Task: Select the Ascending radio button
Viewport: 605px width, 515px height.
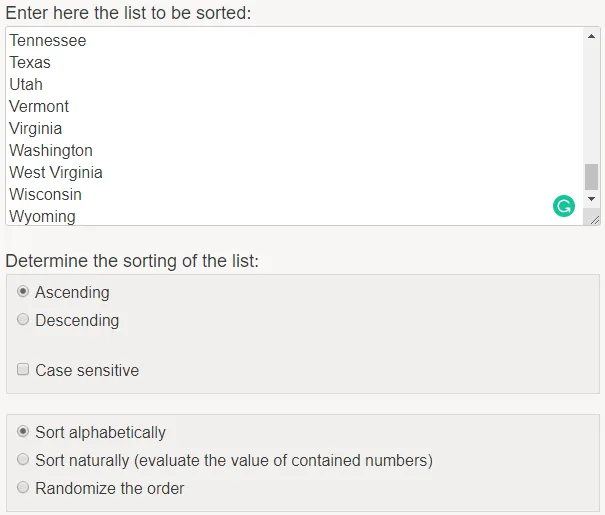Action: tap(23, 292)
